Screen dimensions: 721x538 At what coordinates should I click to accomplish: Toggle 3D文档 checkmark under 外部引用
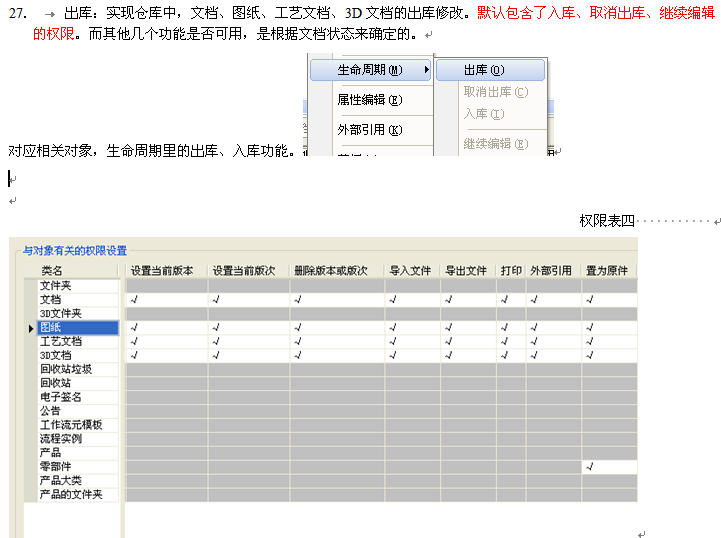coord(552,355)
